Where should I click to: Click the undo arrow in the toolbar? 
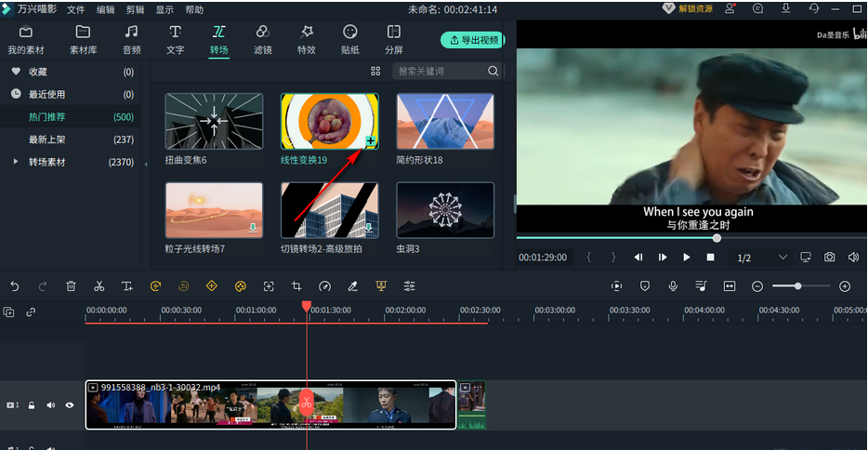click(14, 286)
